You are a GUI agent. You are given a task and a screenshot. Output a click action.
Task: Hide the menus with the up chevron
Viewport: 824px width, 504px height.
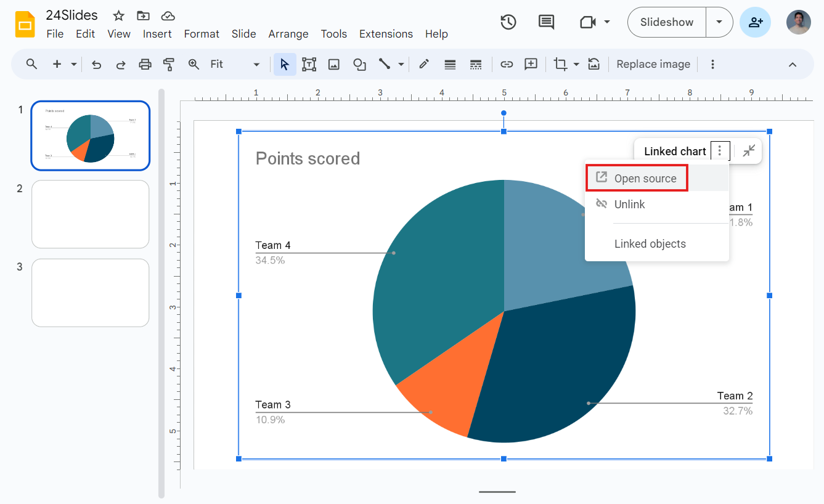point(793,65)
